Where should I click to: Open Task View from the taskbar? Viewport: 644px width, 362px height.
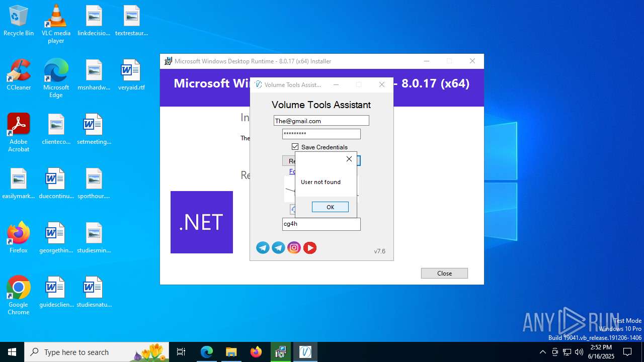tap(182, 352)
